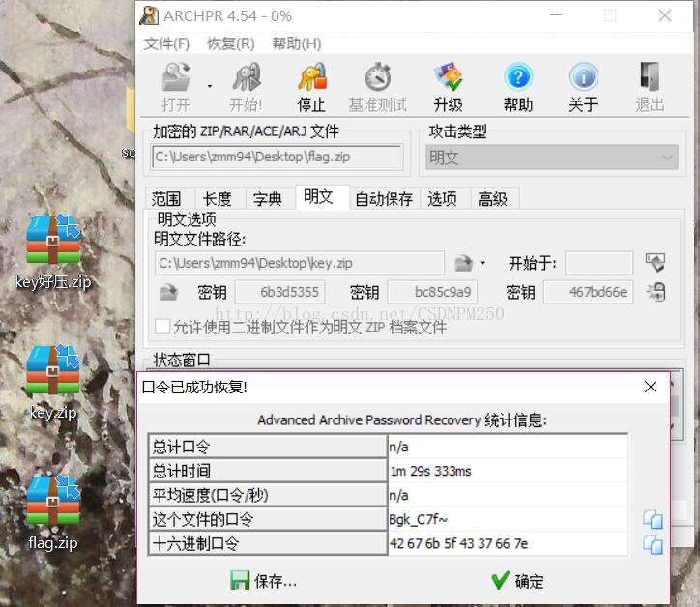Click the hex password 42 67 6b 5f 43 37 66 7e
The width and height of the screenshot is (700, 607).
458,543
